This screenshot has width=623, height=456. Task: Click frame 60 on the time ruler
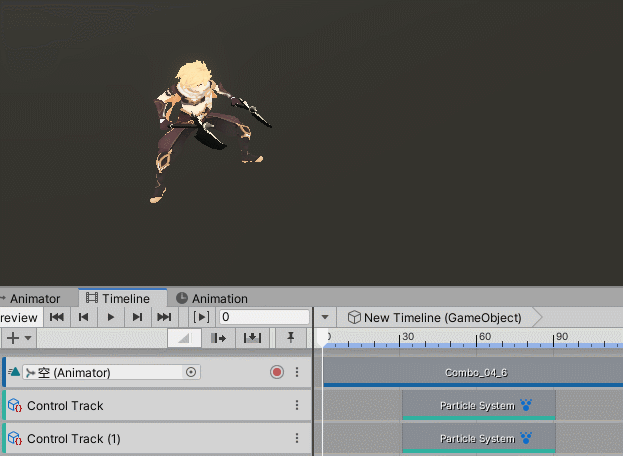(476, 339)
